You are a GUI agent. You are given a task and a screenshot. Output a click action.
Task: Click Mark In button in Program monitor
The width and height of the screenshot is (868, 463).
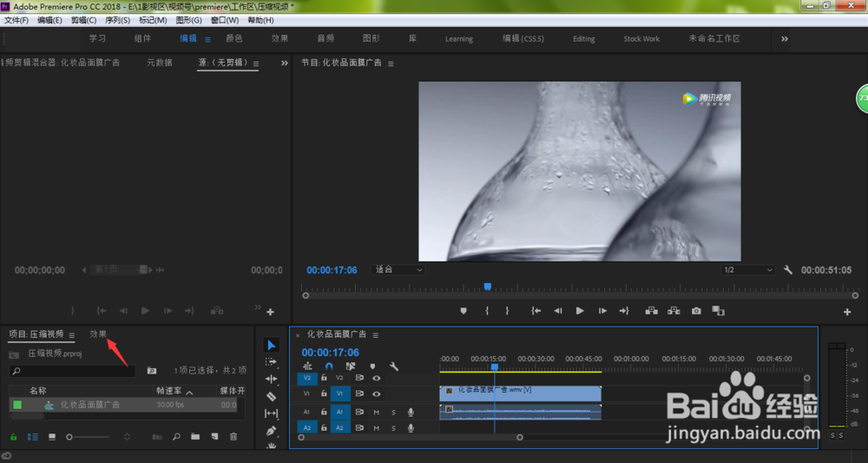click(x=487, y=311)
